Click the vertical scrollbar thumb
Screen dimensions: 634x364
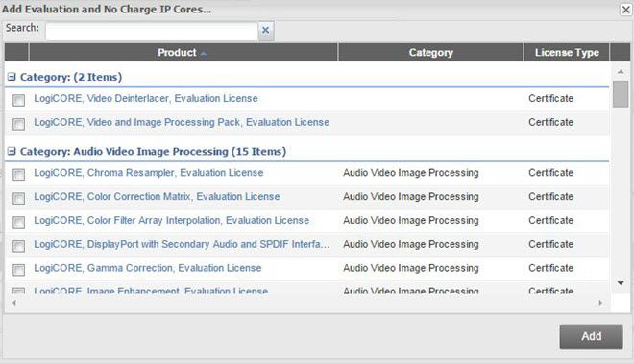[621, 94]
